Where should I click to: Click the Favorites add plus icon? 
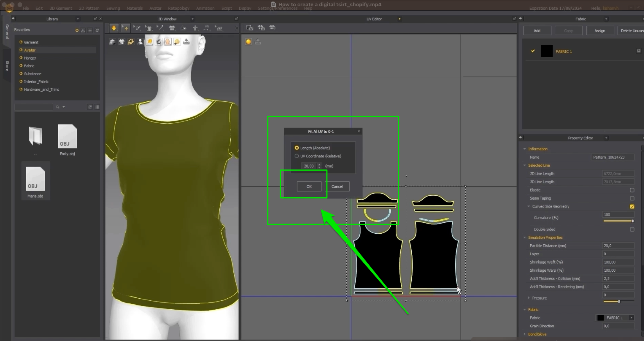tap(90, 30)
